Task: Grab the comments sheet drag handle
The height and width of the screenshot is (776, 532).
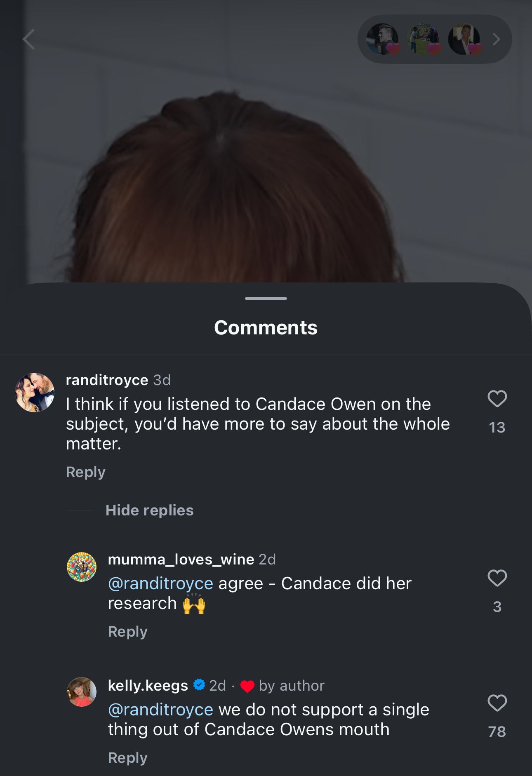Action: tap(266, 298)
